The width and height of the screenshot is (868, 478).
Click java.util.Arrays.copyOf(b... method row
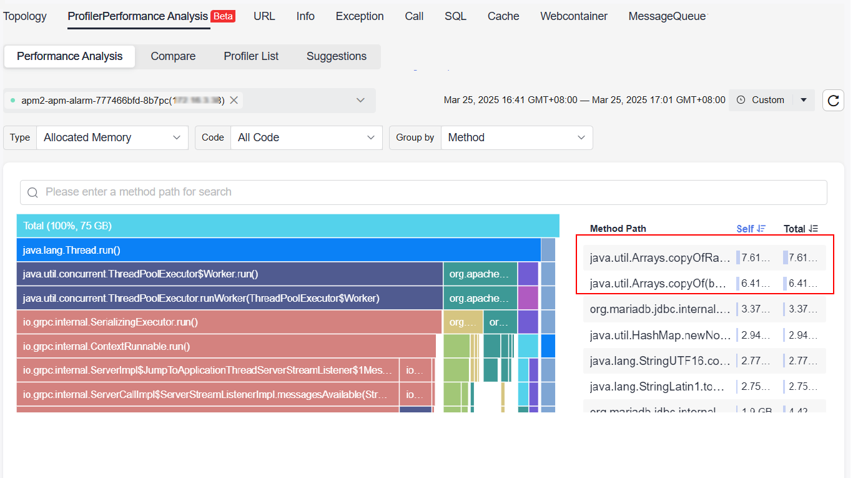(705, 283)
